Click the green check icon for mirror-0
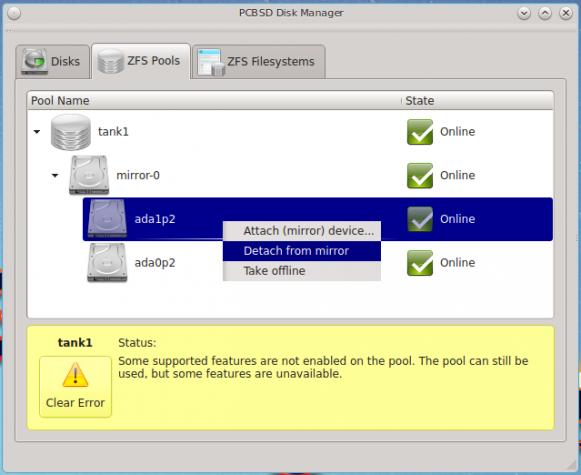This screenshot has height=475, width=581. [x=420, y=176]
